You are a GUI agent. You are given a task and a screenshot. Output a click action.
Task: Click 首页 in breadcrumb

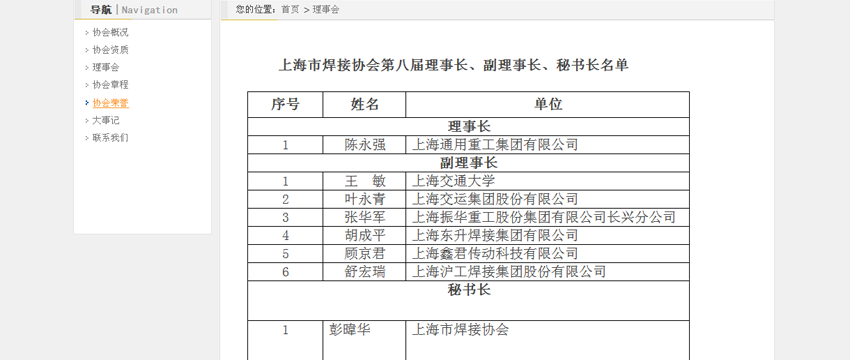tap(290, 9)
